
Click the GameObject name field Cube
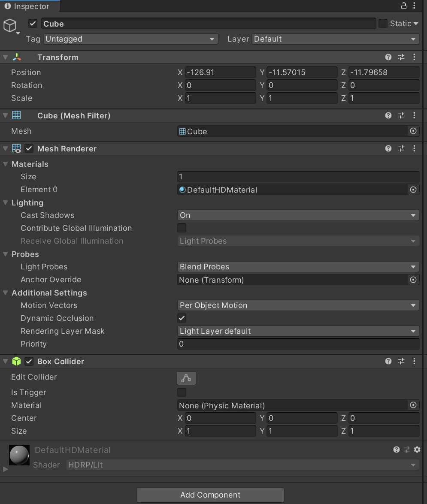209,24
